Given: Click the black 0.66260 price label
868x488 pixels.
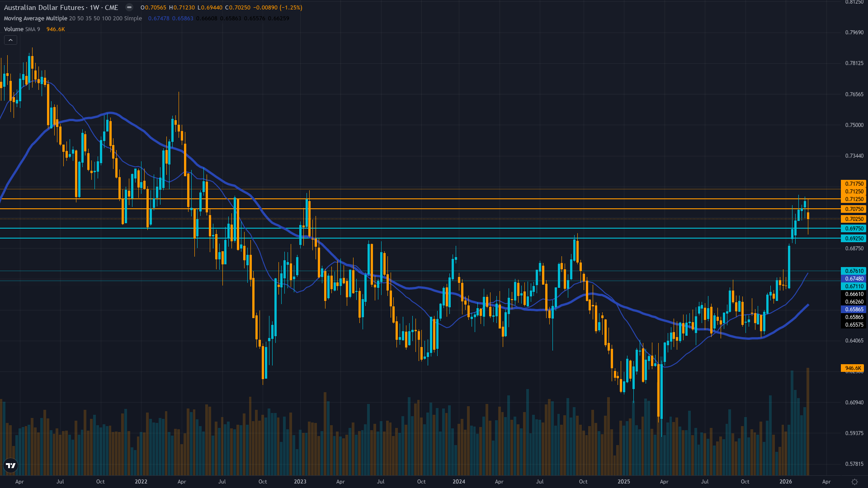Looking at the screenshot, I should click(x=853, y=302).
